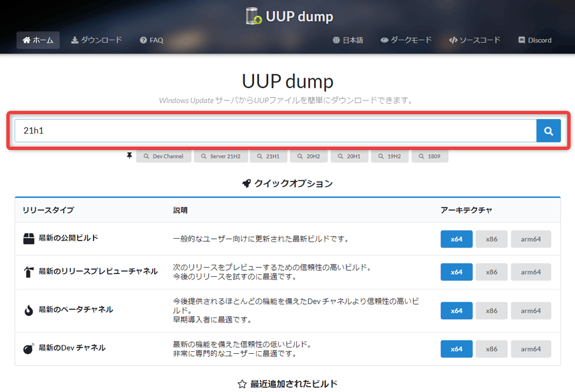This screenshot has width=575, height=392.
Task: Click the search field containing 21h1
Action: (x=275, y=131)
